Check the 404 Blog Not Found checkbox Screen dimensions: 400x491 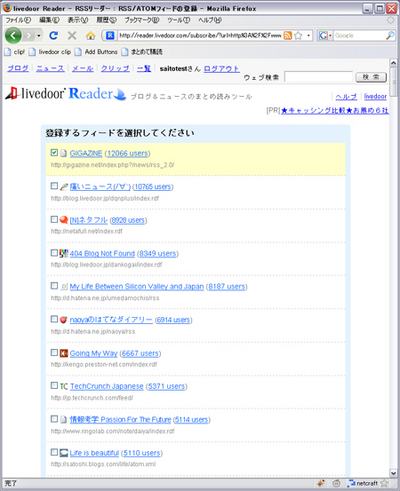pyautogui.click(x=54, y=253)
